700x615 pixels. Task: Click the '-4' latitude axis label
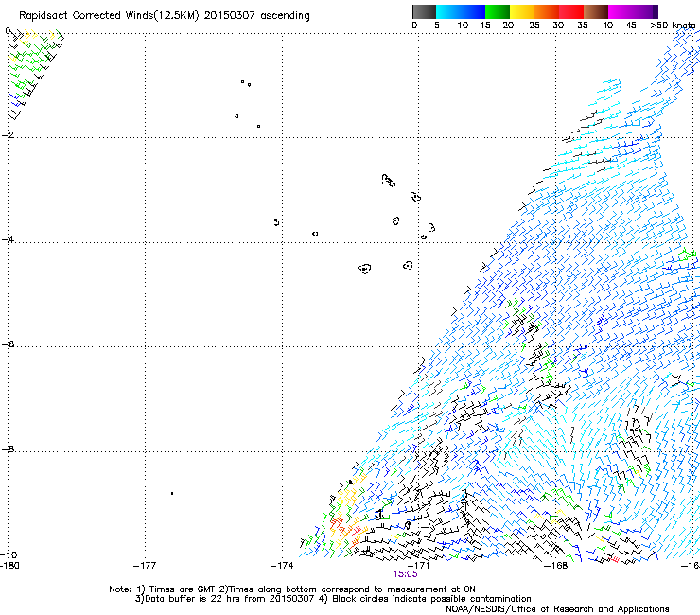pyautogui.click(x=8, y=239)
